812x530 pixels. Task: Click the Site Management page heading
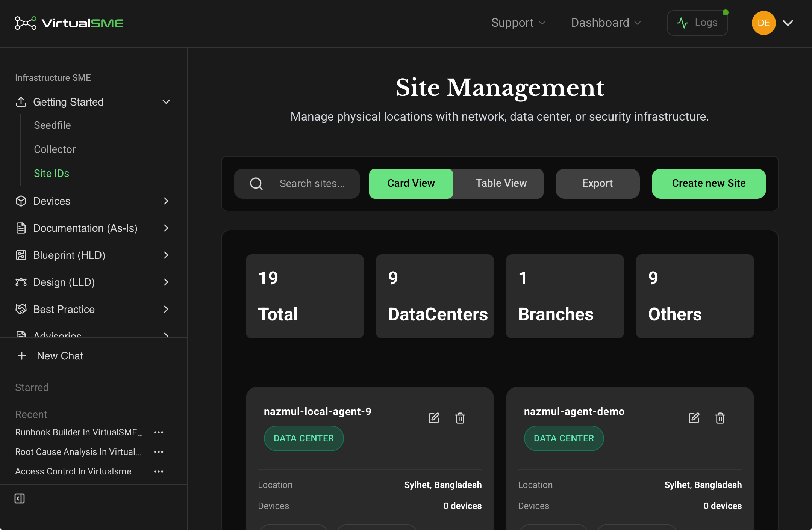pyautogui.click(x=500, y=88)
